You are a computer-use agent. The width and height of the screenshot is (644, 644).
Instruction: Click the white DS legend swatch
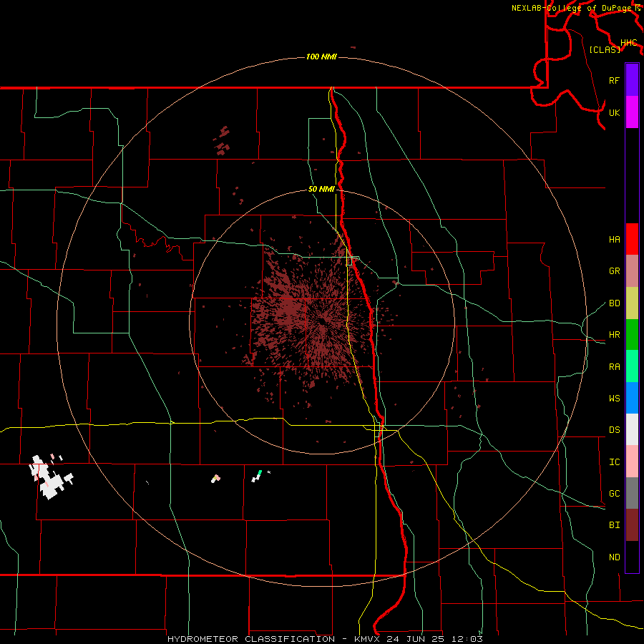point(632,429)
